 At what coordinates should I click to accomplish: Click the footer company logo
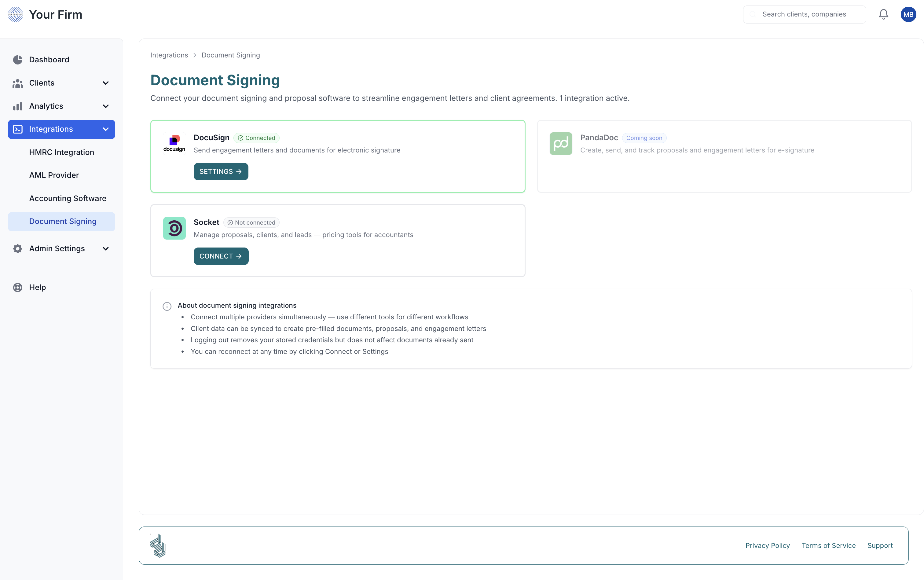tap(158, 545)
